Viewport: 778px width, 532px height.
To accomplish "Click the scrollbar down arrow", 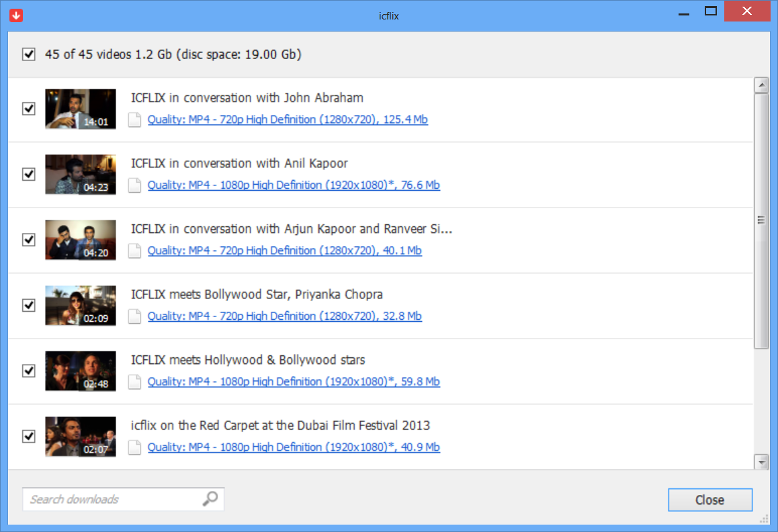I will pyautogui.click(x=761, y=462).
